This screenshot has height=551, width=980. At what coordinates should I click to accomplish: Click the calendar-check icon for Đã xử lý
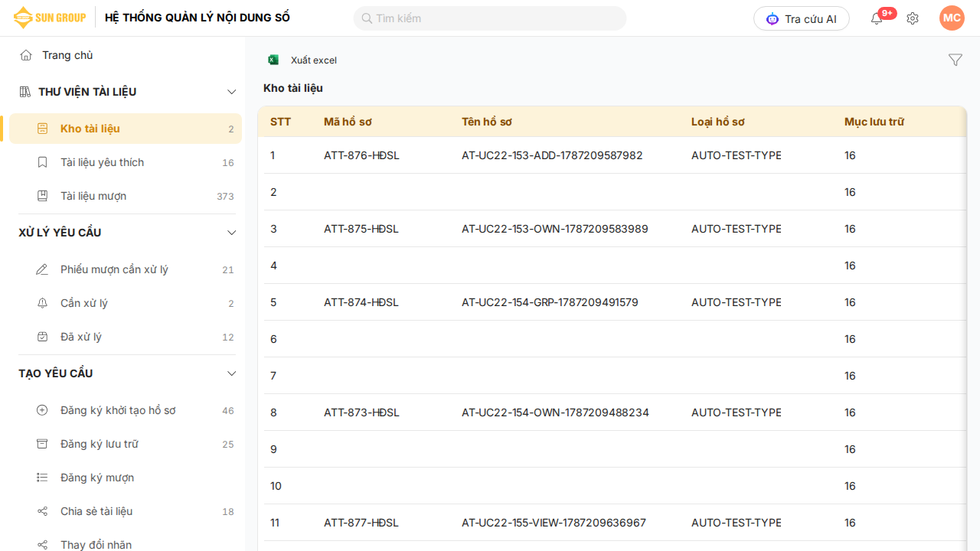[43, 337]
